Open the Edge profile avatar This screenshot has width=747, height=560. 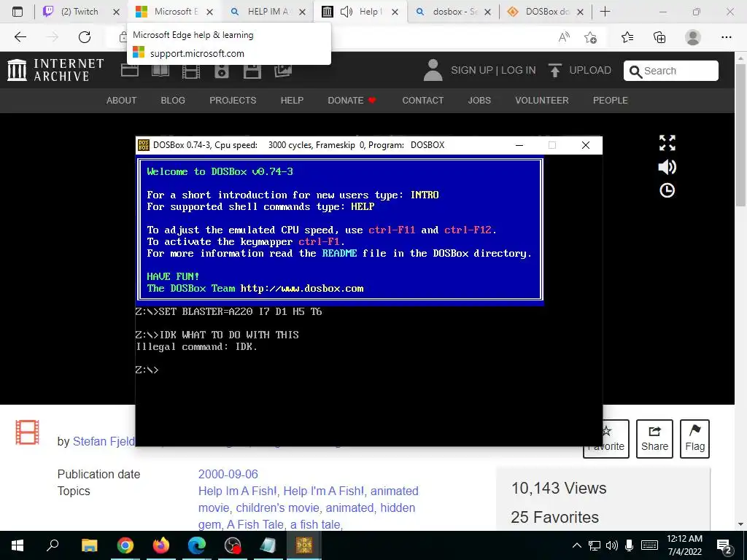pos(693,37)
